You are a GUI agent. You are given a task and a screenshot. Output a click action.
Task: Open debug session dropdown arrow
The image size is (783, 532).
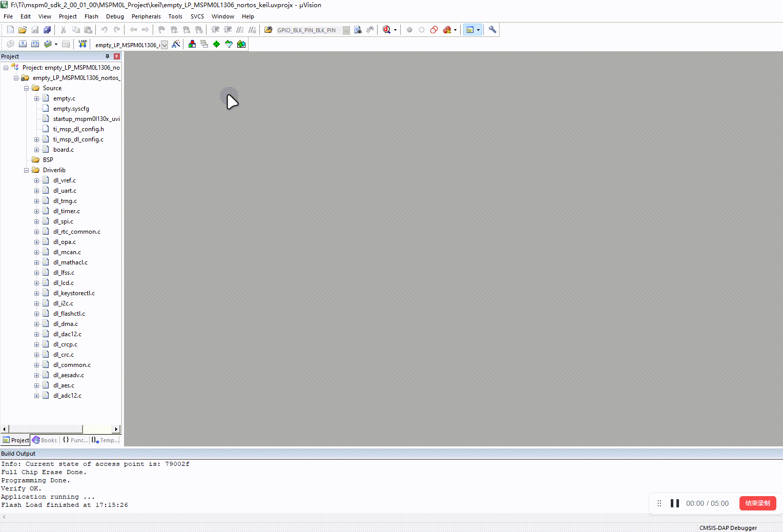pyautogui.click(x=395, y=30)
